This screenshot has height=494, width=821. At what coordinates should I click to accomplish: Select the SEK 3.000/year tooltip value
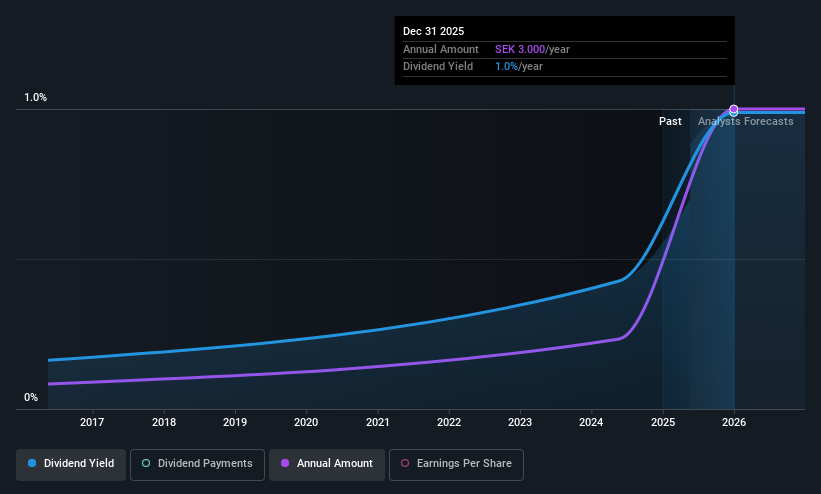point(532,49)
